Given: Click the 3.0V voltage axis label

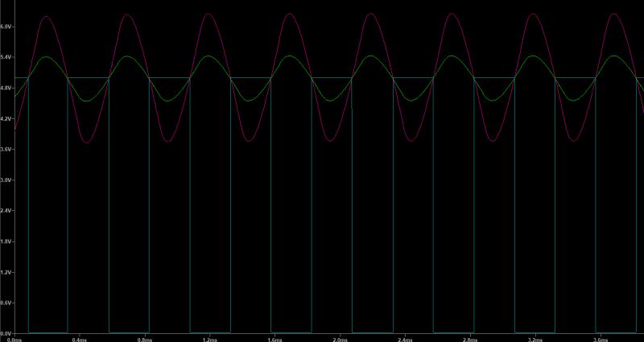Looking at the screenshot, I should pyautogui.click(x=6, y=180).
